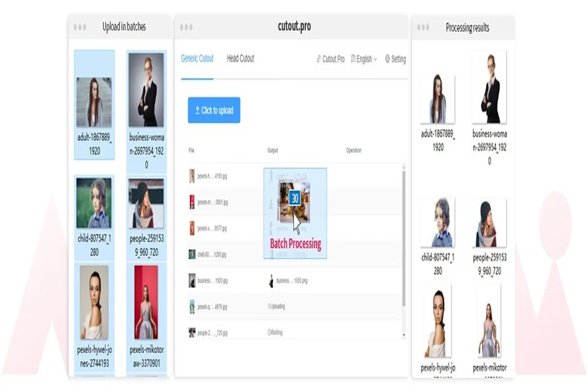Click the link icon next to Cutout.Pro
588x392 pixels.
tap(319, 59)
